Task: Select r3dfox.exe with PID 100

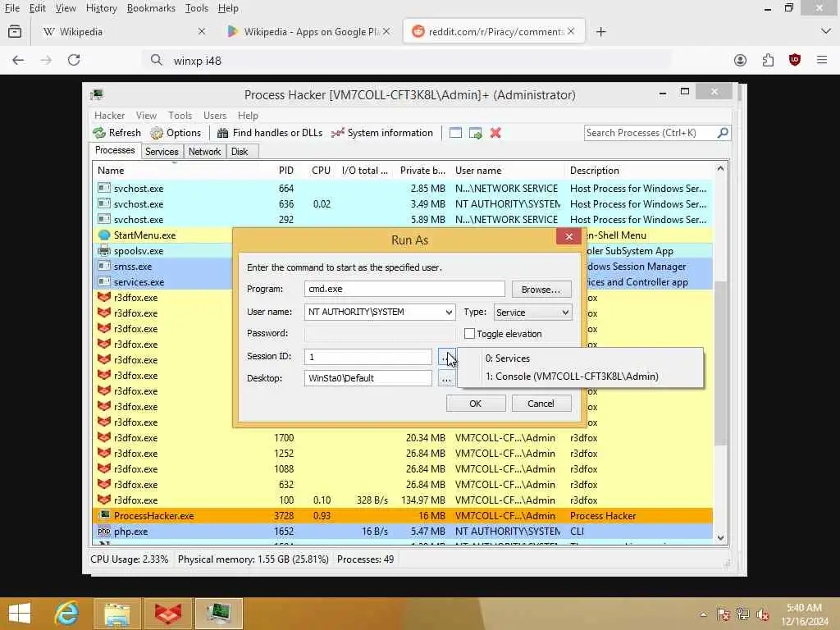Action: pyautogui.click(x=402, y=500)
